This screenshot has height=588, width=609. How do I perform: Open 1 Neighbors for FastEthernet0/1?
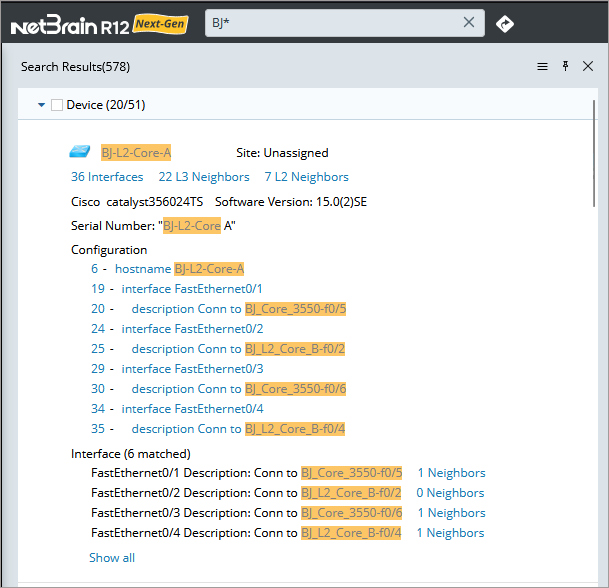[451, 473]
